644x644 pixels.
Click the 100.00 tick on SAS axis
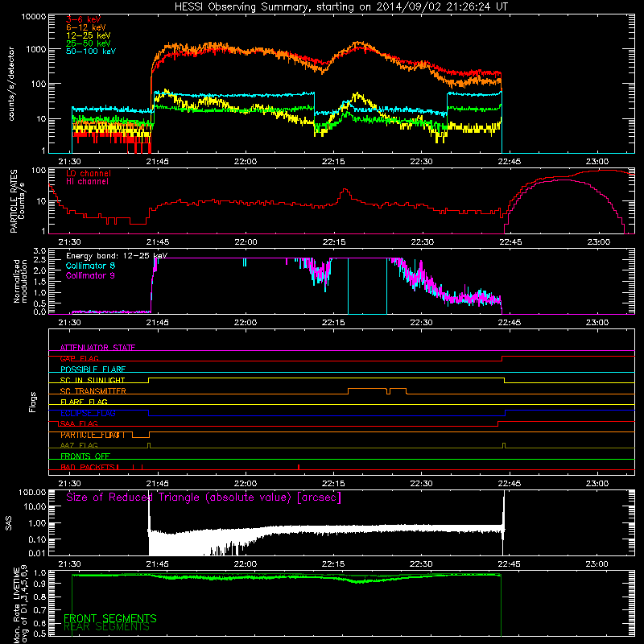coord(32,493)
